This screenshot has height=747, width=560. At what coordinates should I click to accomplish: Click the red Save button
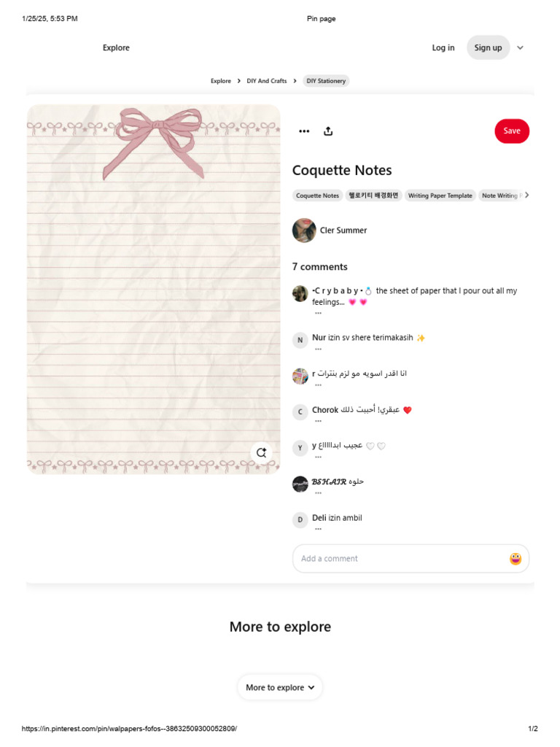512,131
